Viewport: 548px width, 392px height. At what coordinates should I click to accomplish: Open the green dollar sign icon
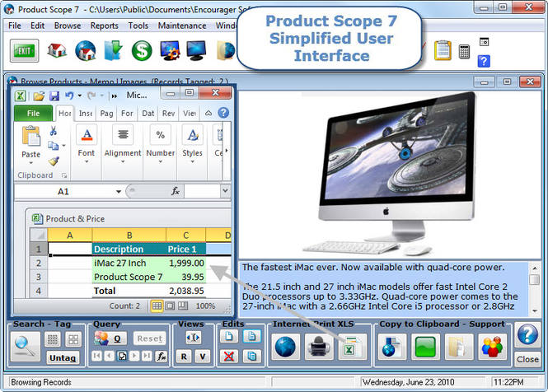click(142, 51)
